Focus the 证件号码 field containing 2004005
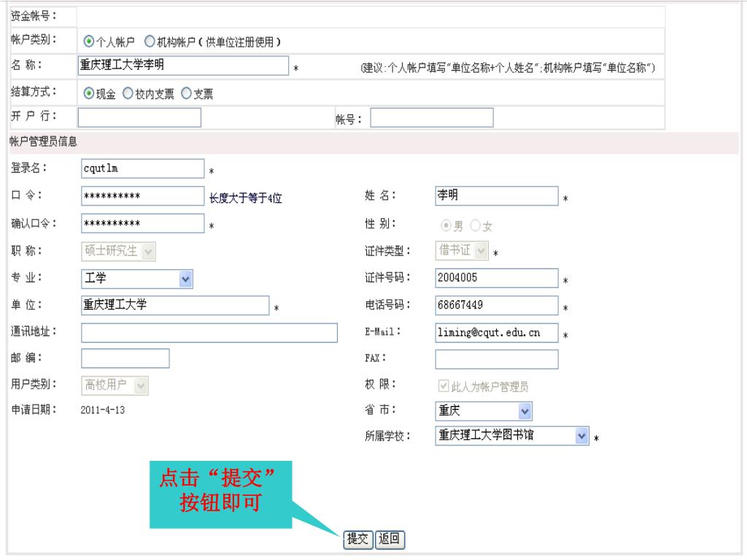 [497, 278]
